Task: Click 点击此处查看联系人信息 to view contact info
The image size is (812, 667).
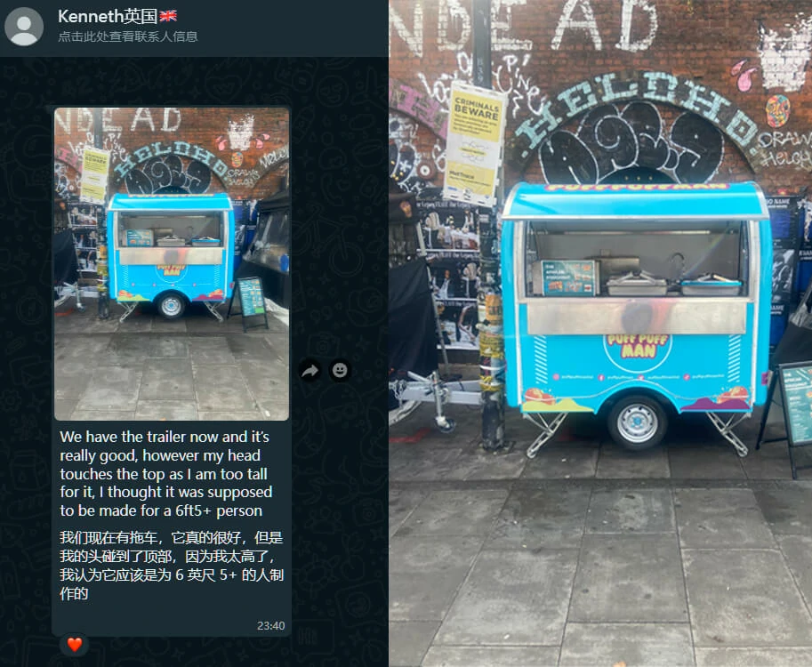Action: pos(128,36)
